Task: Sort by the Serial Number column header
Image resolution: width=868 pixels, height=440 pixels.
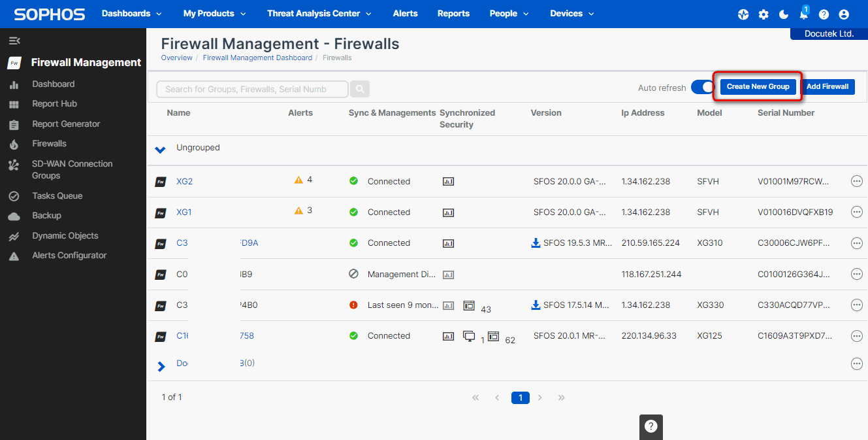Action: tap(786, 113)
